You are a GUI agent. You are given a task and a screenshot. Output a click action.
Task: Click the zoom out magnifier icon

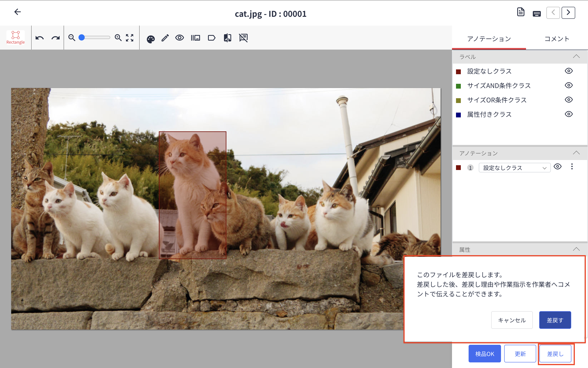pos(72,38)
